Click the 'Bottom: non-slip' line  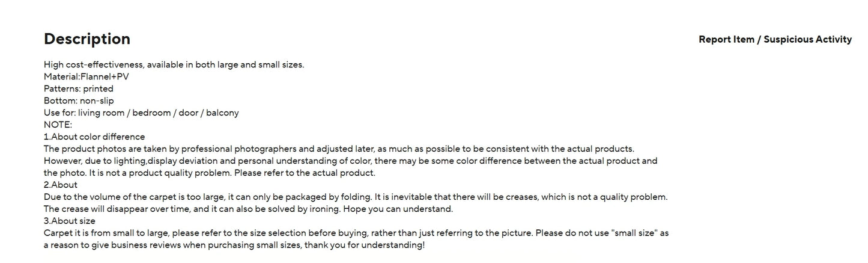(x=79, y=101)
